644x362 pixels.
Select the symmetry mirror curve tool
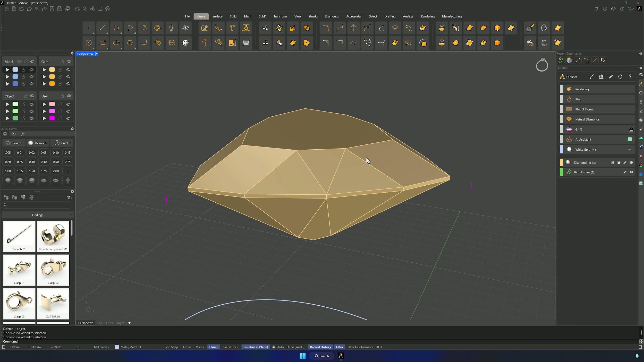pyautogui.click(x=353, y=28)
